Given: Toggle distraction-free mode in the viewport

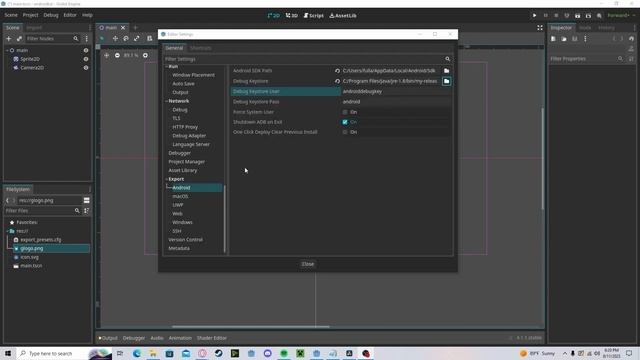Looking at the screenshot, I should [540, 28].
